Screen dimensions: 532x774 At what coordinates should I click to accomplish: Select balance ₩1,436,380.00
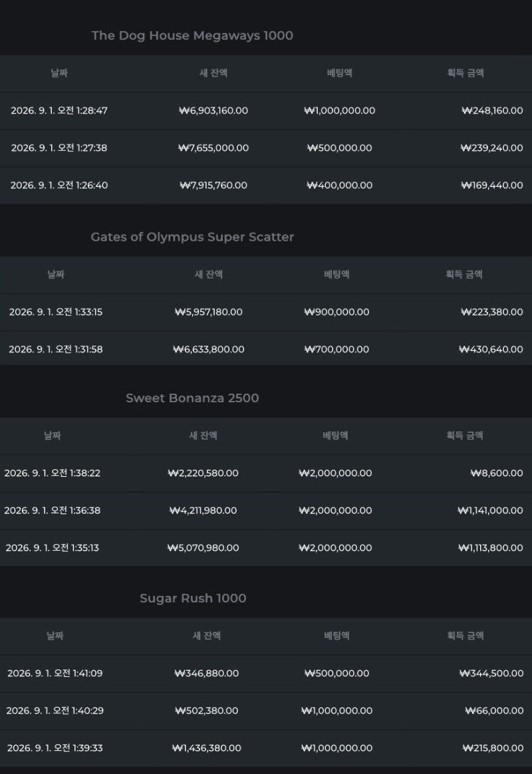pyautogui.click(x=206, y=748)
